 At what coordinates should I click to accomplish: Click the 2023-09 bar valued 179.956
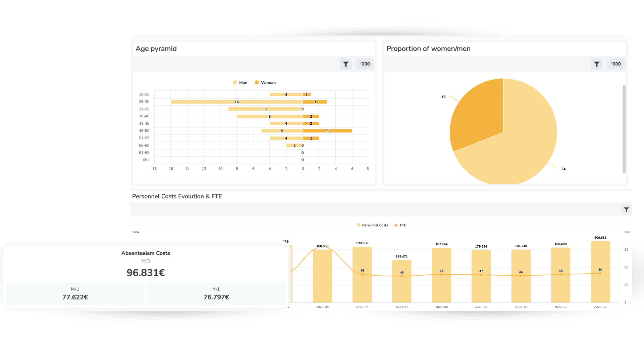[481, 276]
